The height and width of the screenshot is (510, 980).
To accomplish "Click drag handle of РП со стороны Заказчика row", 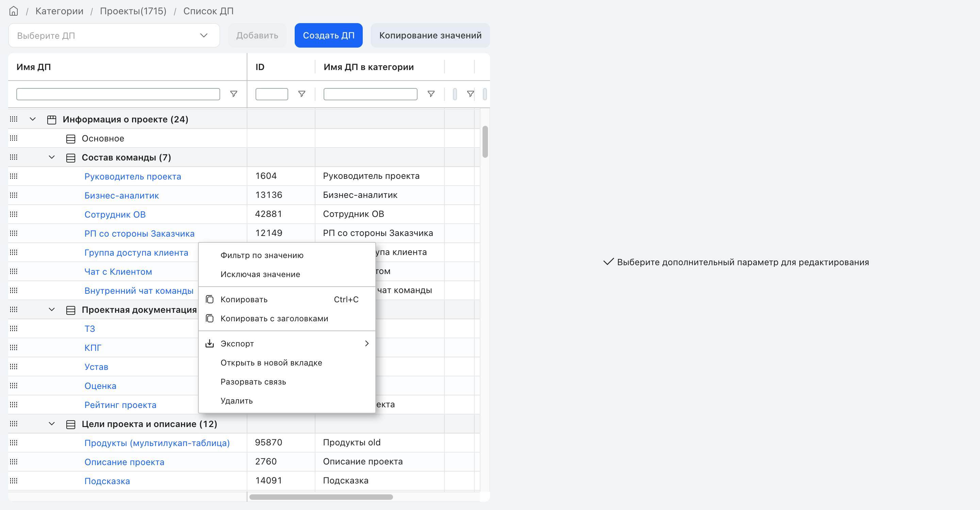I will (14, 233).
